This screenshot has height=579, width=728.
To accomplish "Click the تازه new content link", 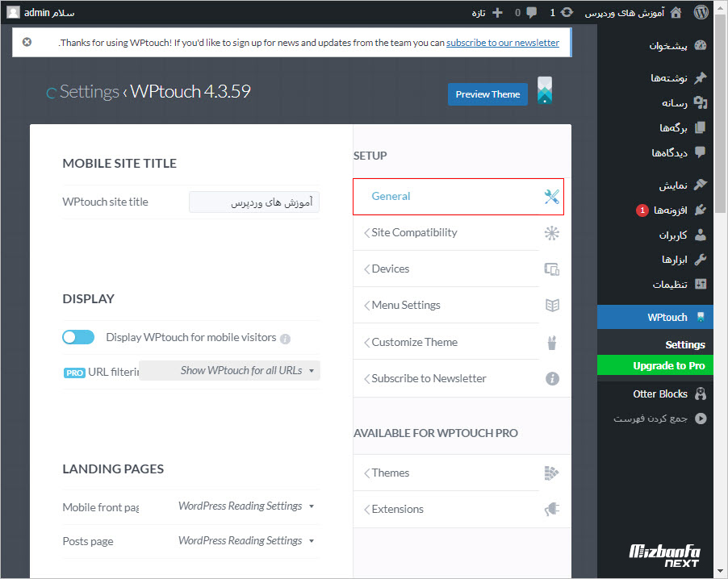I will point(479,13).
